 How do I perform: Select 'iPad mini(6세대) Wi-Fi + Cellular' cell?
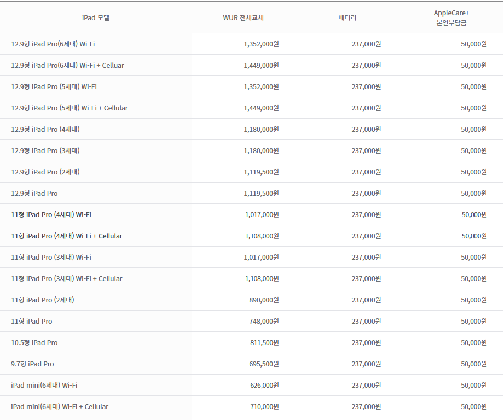pos(60,406)
